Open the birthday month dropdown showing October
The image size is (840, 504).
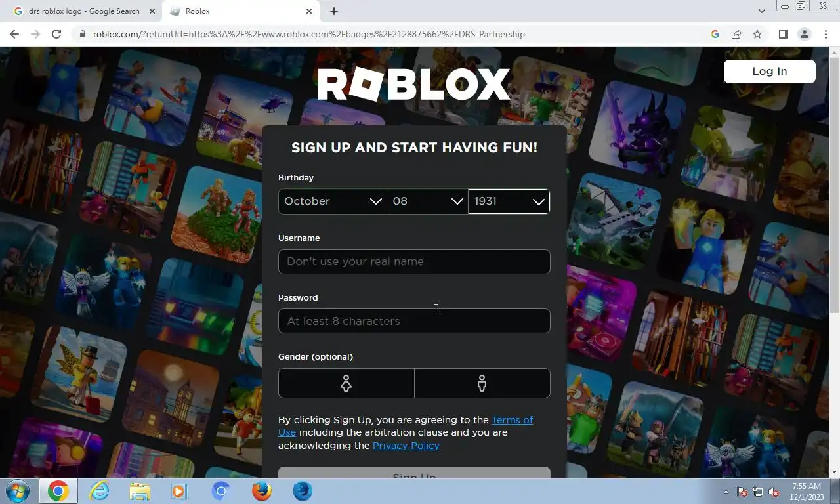click(332, 201)
